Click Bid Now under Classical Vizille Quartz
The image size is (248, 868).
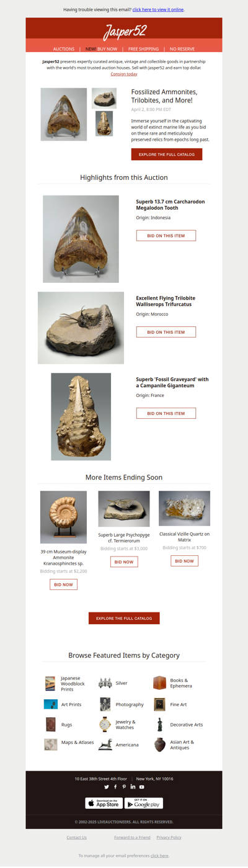[x=185, y=561]
